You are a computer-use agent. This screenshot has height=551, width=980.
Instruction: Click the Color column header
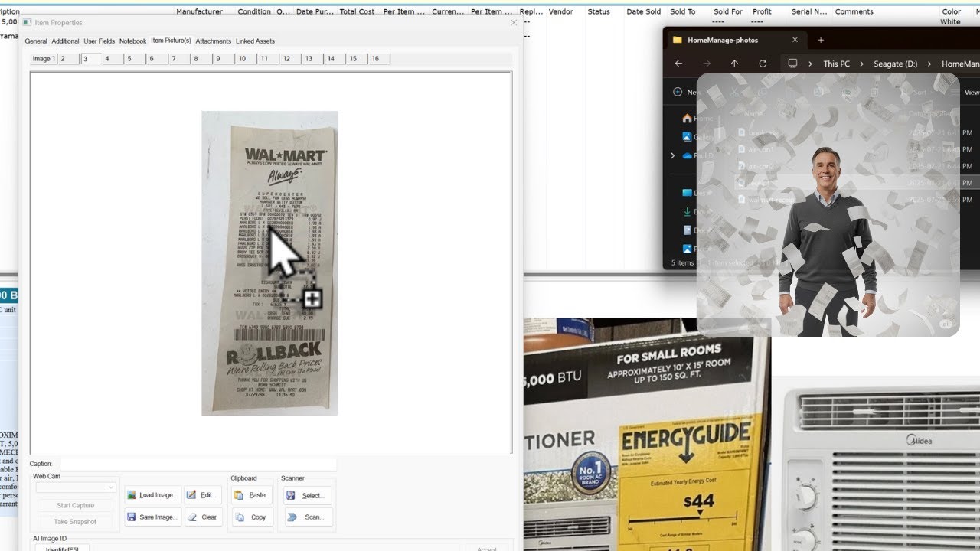click(x=952, y=11)
